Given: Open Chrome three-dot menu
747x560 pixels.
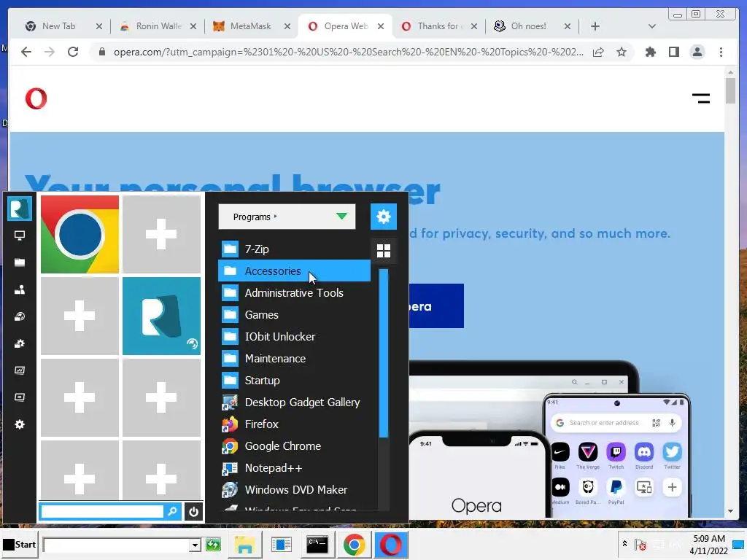Looking at the screenshot, I should click(721, 52).
